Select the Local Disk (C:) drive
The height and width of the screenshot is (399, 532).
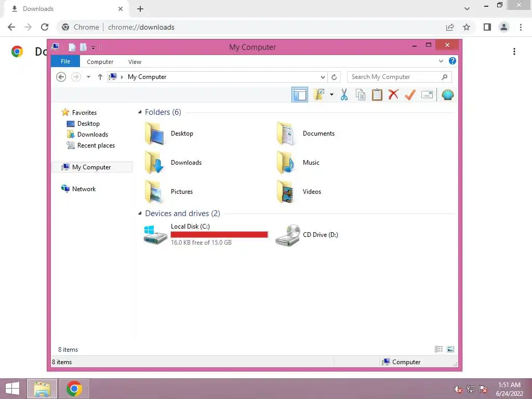206,234
